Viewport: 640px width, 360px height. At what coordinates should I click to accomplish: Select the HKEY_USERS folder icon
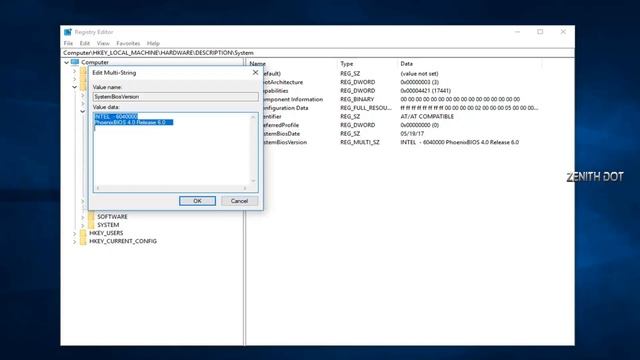(x=83, y=233)
